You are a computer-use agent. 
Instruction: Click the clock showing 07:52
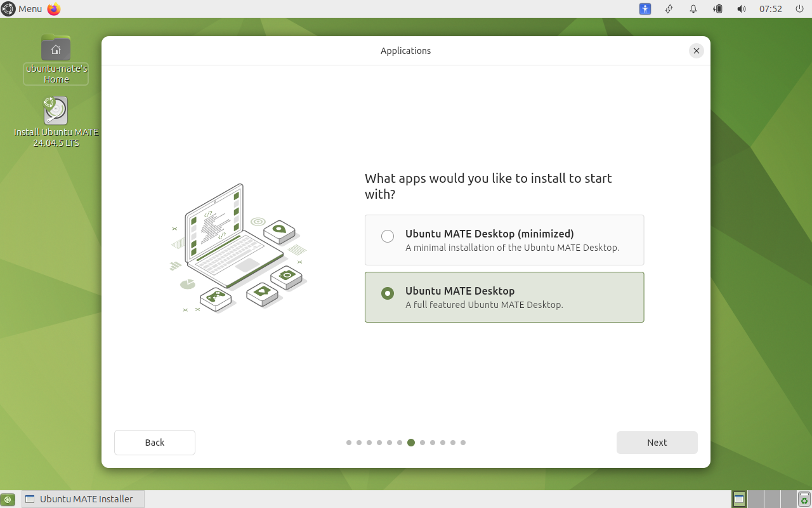tap(771, 9)
